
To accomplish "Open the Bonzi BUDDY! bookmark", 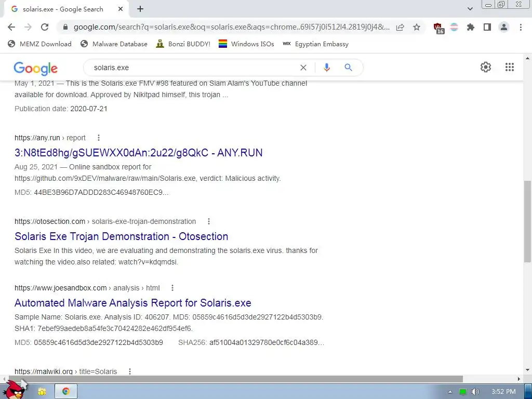I will (x=183, y=44).
